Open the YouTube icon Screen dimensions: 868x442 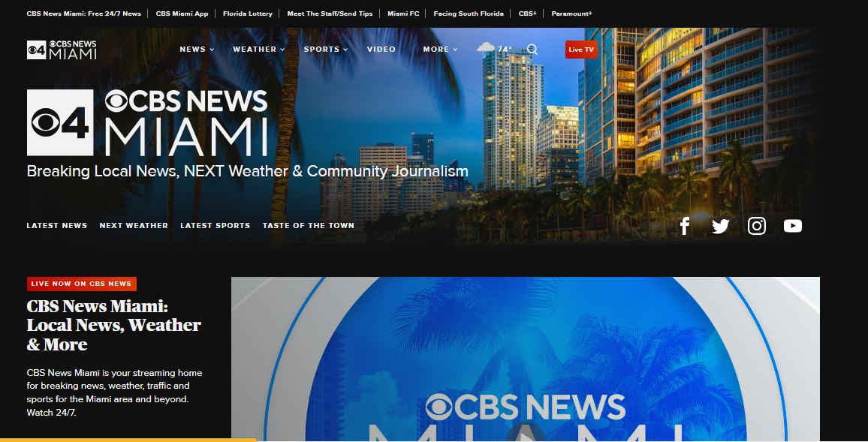793,226
